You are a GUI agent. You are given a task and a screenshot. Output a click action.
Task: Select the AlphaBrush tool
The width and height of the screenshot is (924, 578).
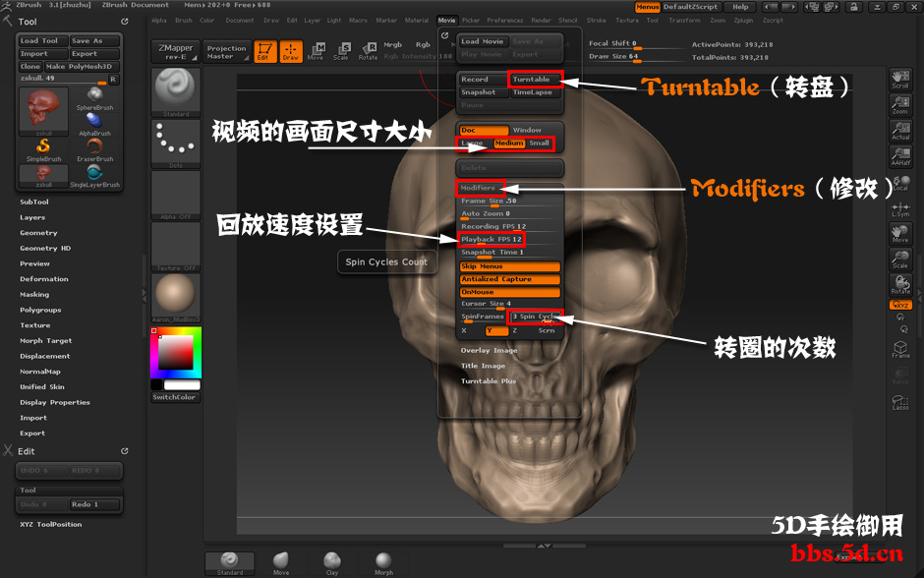pyautogui.click(x=95, y=124)
